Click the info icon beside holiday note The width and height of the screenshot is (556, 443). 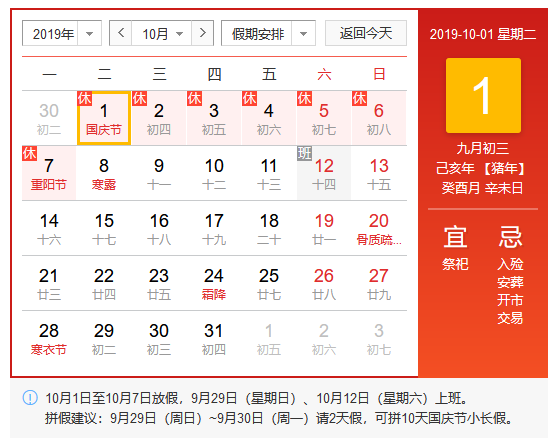[x=30, y=398]
